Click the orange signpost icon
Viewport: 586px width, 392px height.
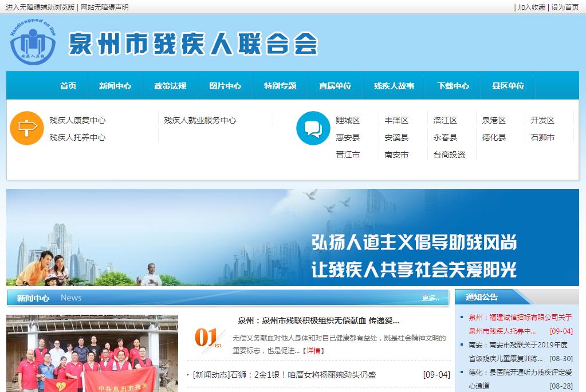(27, 128)
